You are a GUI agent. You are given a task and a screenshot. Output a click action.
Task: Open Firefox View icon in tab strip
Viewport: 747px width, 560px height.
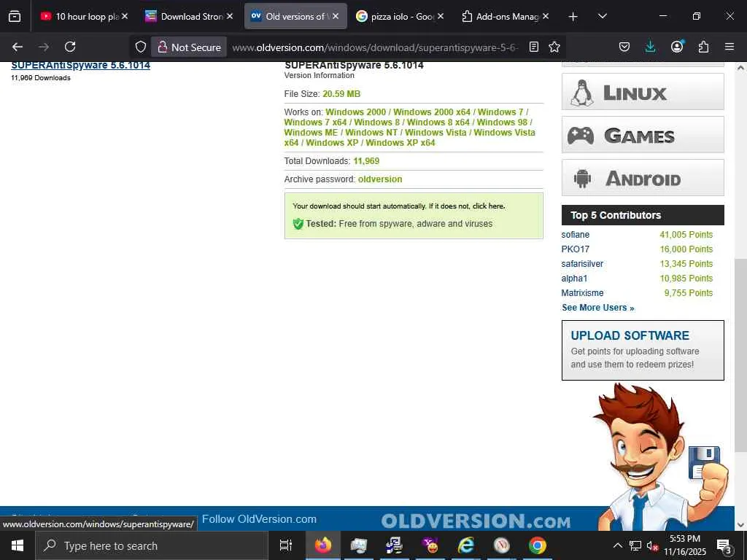pyautogui.click(x=15, y=17)
